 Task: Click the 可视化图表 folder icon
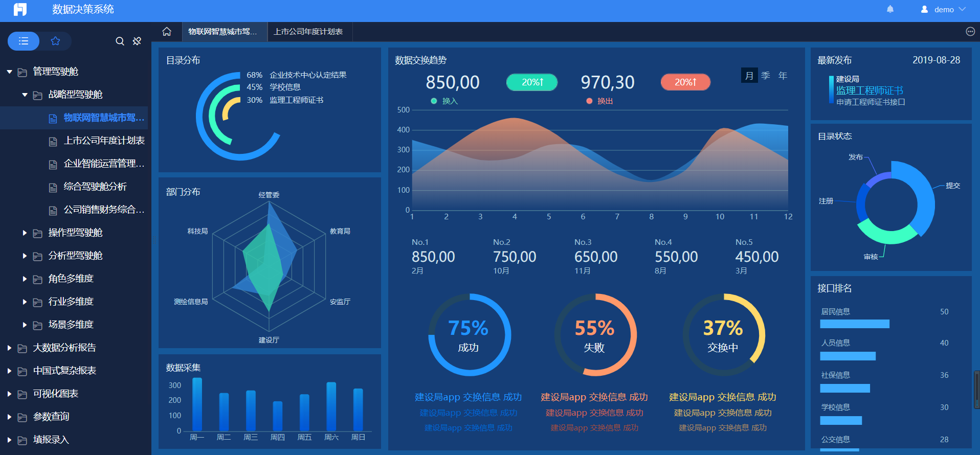click(x=23, y=394)
